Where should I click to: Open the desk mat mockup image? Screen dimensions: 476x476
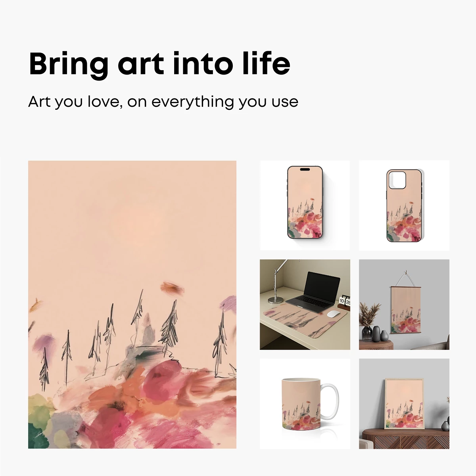(x=305, y=305)
